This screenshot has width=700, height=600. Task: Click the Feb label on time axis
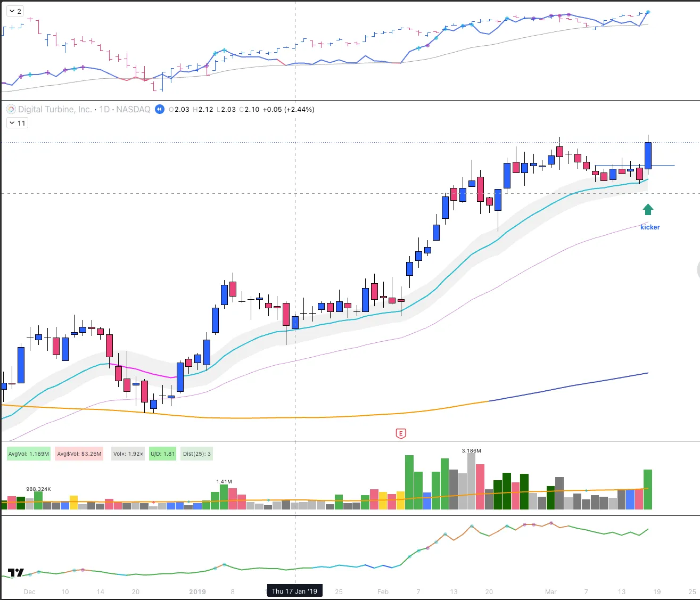[383, 591]
